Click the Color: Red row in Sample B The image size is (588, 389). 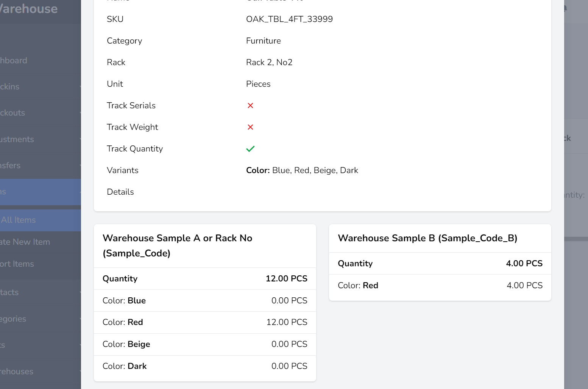(440, 286)
